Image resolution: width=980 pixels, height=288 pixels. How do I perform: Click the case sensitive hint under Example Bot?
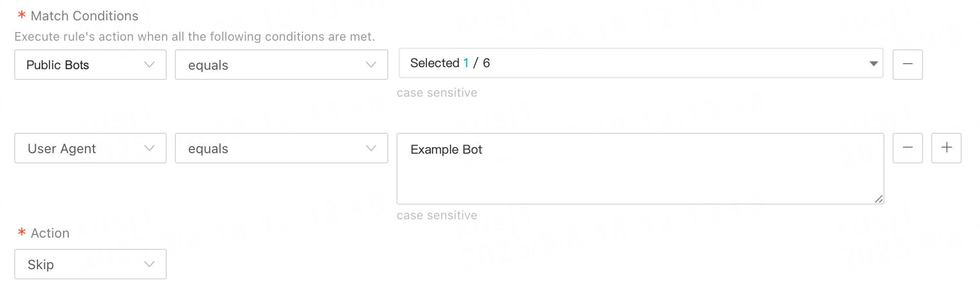click(437, 215)
